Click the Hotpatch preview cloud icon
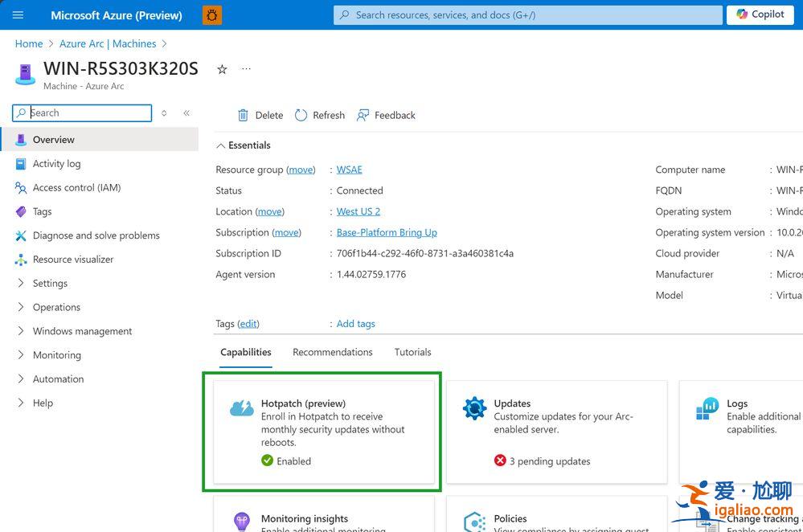This screenshot has width=803, height=532. click(242, 408)
